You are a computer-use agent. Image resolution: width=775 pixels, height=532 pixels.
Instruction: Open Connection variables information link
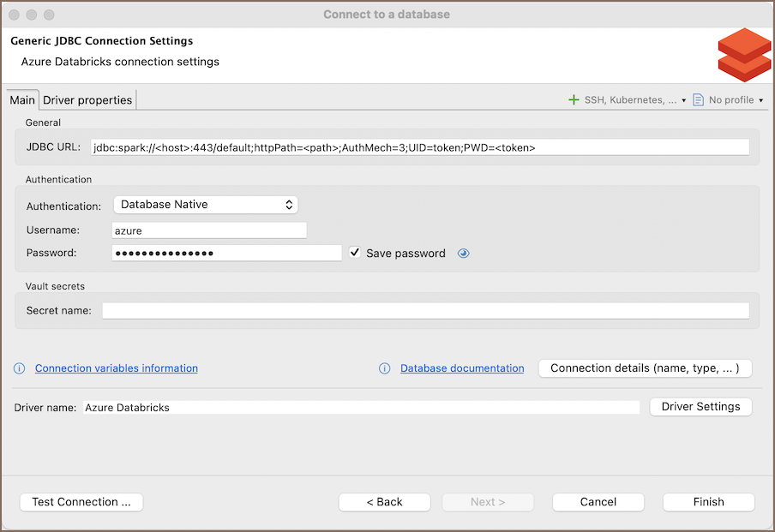pyautogui.click(x=117, y=368)
